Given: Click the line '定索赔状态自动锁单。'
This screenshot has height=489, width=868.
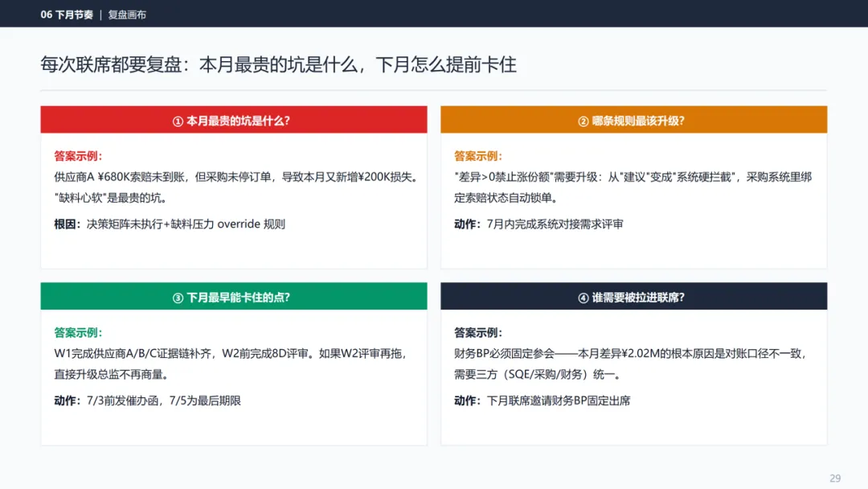Looking at the screenshot, I should tap(506, 198).
